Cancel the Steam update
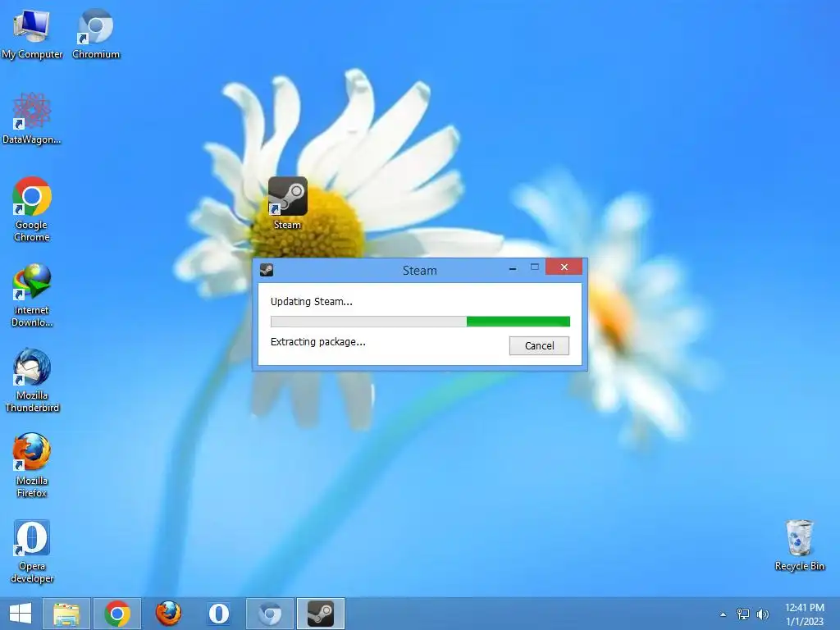840x630 pixels. (x=539, y=345)
